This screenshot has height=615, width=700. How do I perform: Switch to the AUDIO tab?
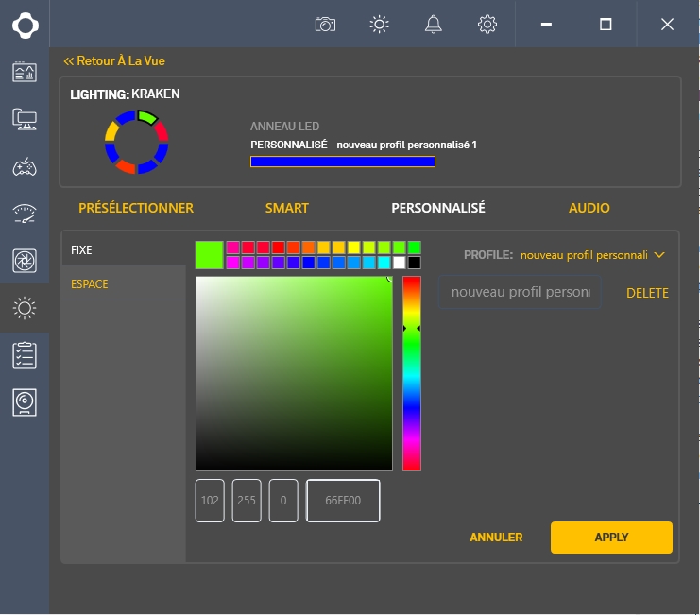pyautogui.click(x=589, y=208)
